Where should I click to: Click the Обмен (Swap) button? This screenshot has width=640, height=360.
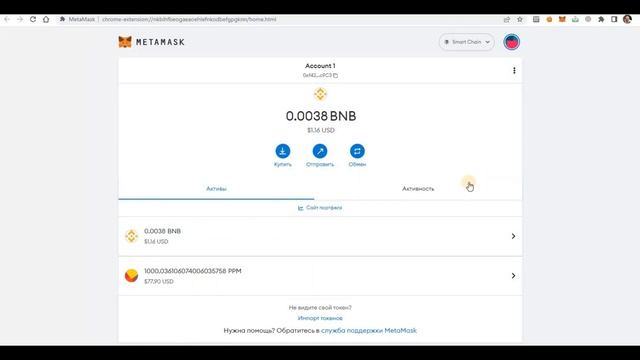(x=357, y=151)
